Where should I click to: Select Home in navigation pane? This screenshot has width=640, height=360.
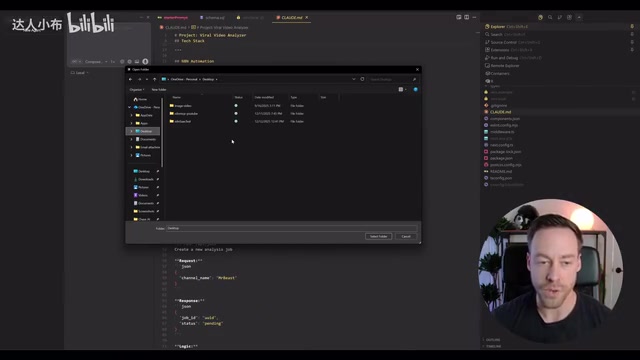click(x=140, y=99)
